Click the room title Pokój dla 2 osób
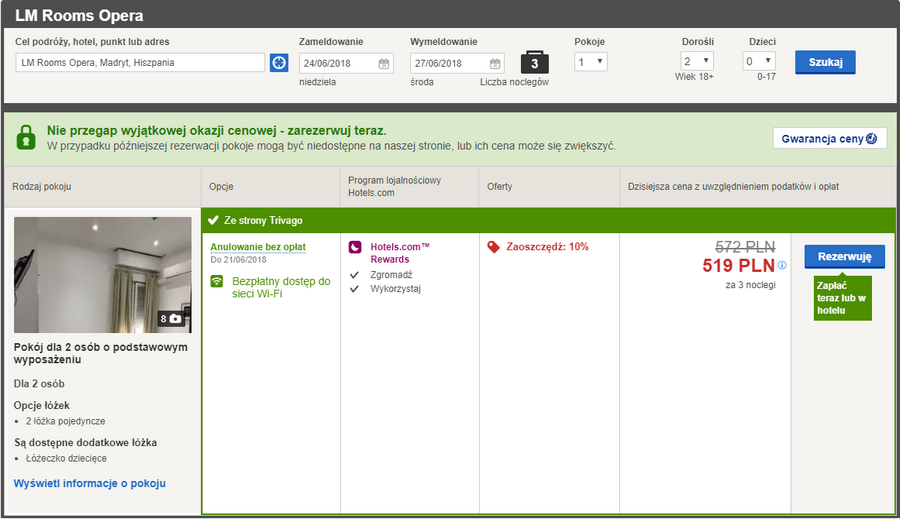 (100, 354)
